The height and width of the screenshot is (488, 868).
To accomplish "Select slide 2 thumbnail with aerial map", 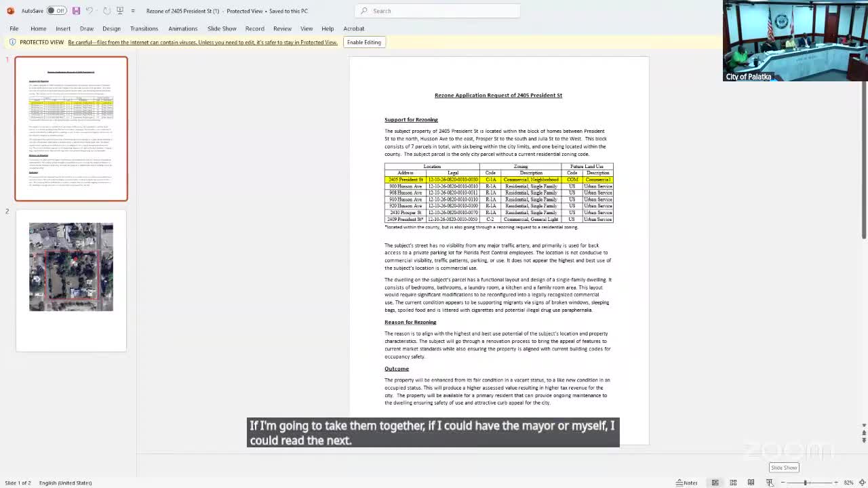I will point(71,266).
